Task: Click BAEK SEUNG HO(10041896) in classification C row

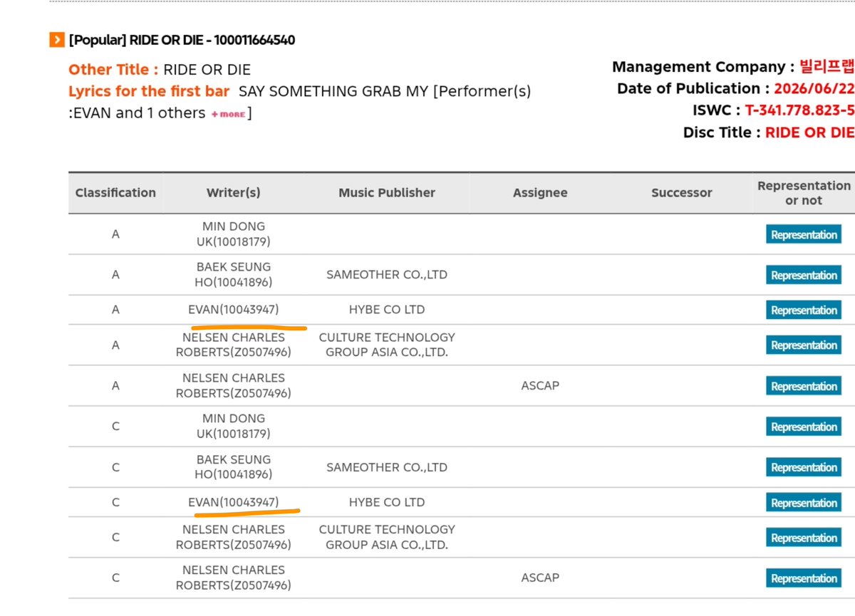Action: (234, 467)
